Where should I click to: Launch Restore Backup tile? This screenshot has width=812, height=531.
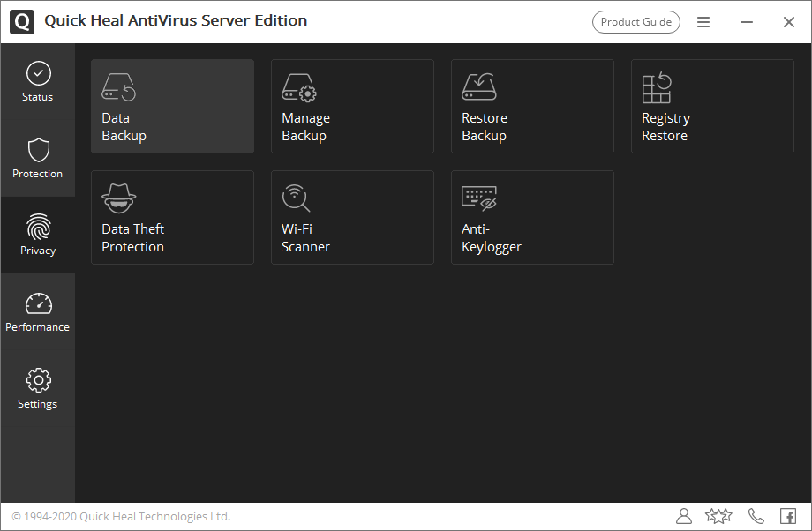[x=532, y=106]
